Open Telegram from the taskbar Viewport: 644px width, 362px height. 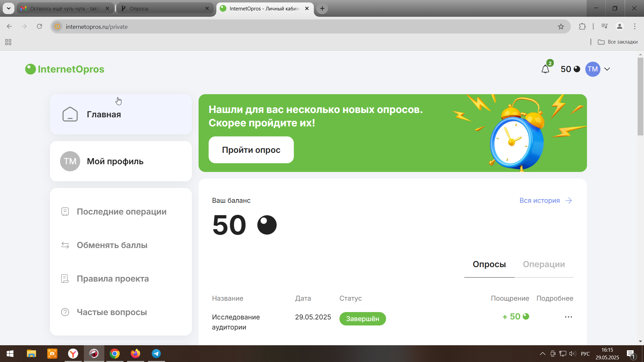tap(156, 354)
